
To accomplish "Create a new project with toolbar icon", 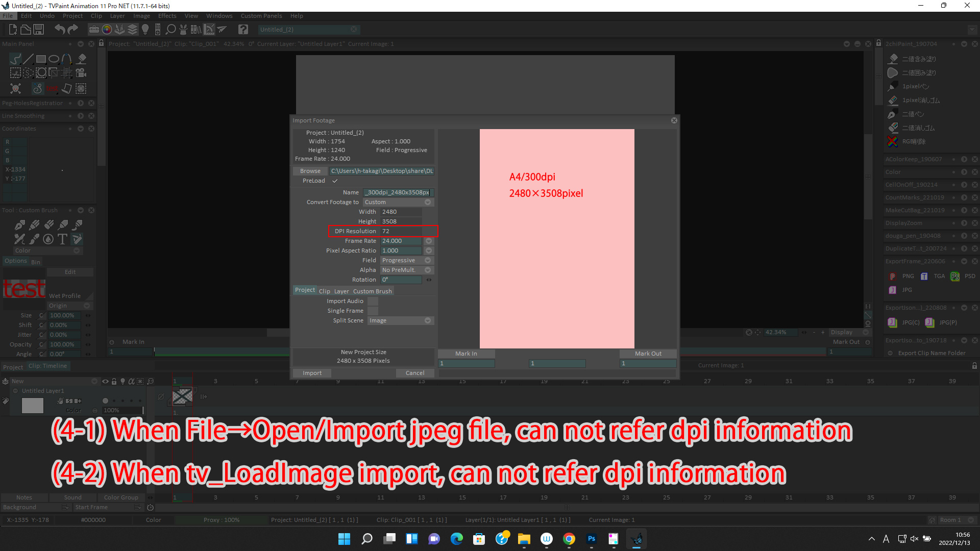I will point(13,30).
